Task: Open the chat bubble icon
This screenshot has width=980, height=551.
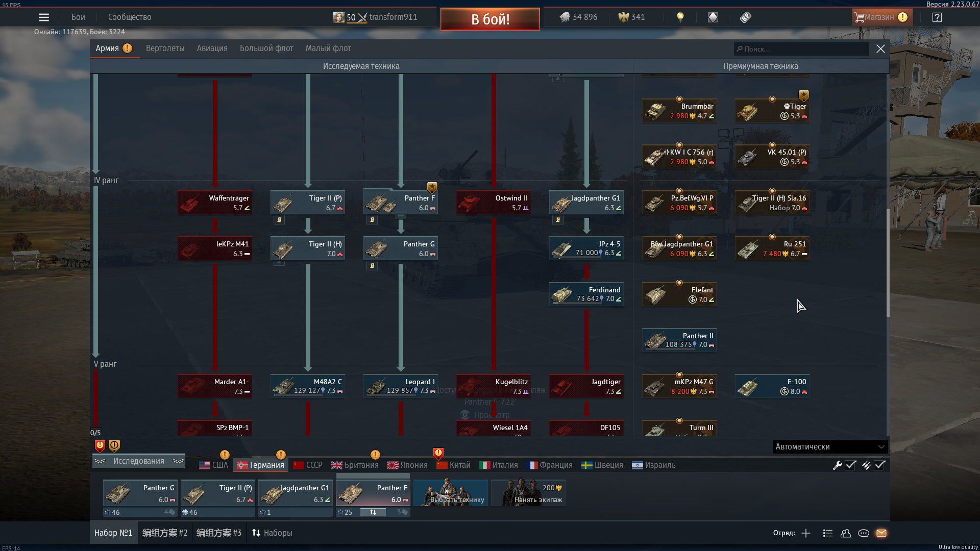Action: 864,533
